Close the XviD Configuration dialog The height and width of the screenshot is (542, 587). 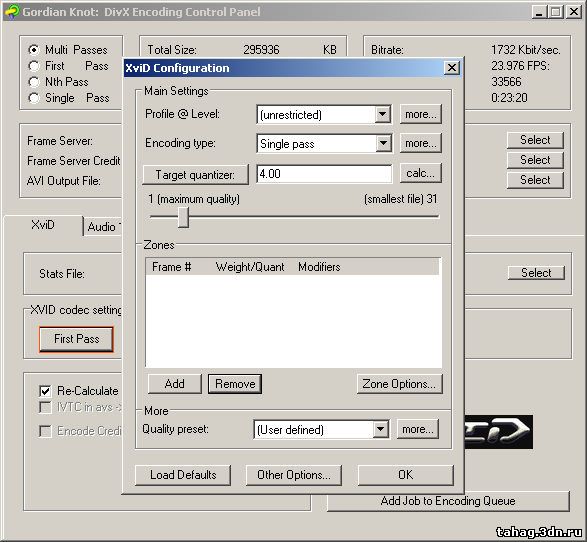pos(452,68)
